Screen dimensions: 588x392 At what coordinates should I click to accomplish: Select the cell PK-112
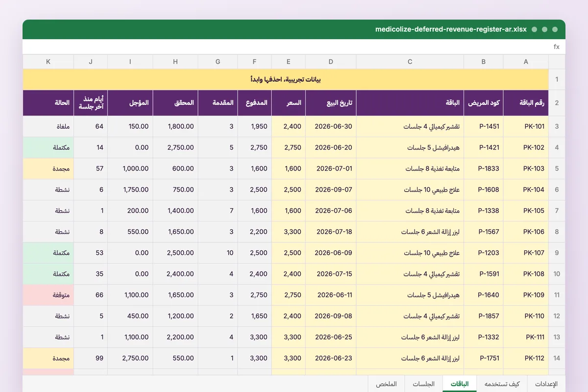point(526,358)
